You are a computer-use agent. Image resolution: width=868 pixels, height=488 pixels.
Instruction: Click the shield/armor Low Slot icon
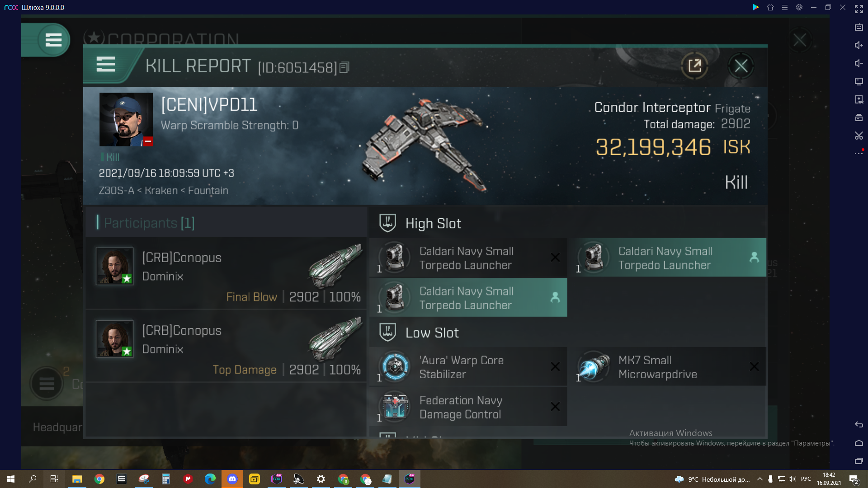[x=387, y=332]
